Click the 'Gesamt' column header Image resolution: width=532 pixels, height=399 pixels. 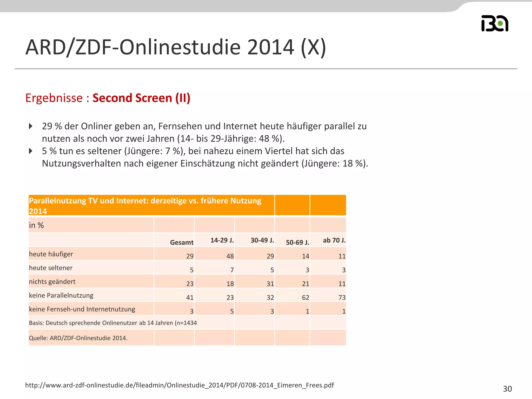point(182,242)
